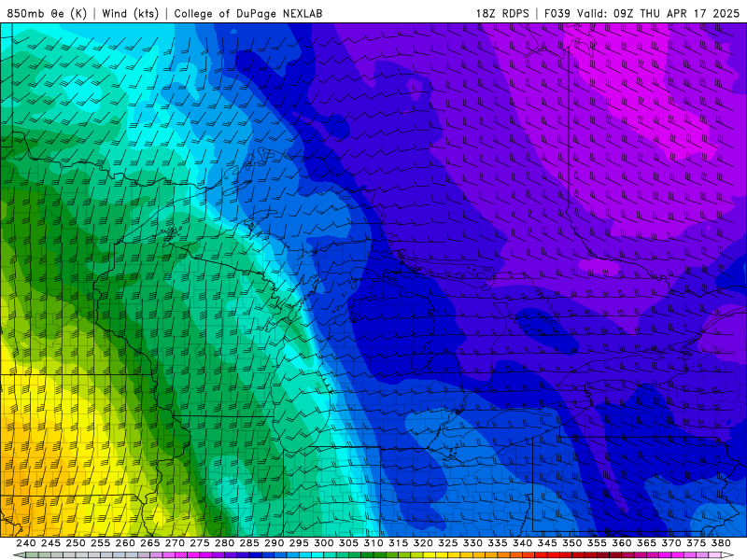Click the 275 legend value
The height and width of the screenshot is (560, 747).
pyautogui.click(x=200, y=543)
